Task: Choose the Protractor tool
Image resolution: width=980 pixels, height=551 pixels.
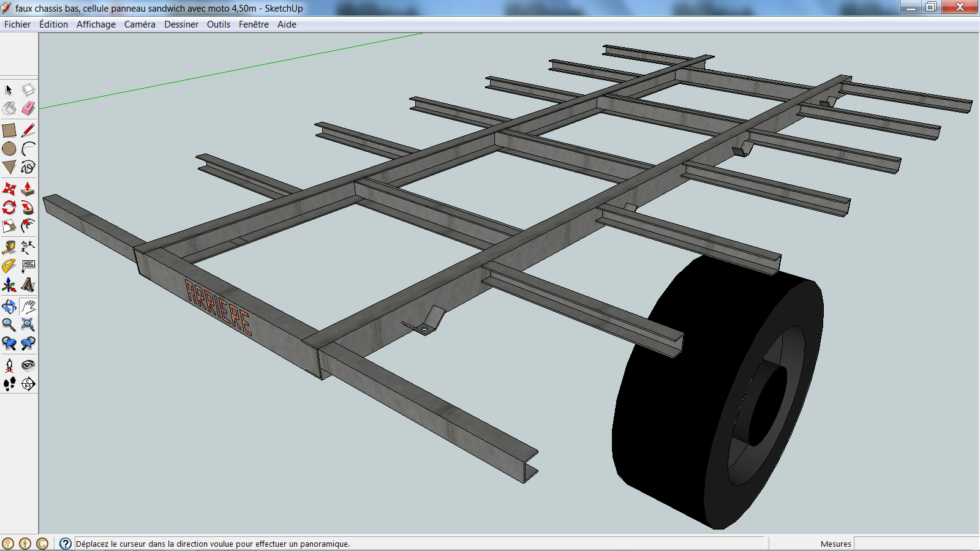Action: (9, 266)
